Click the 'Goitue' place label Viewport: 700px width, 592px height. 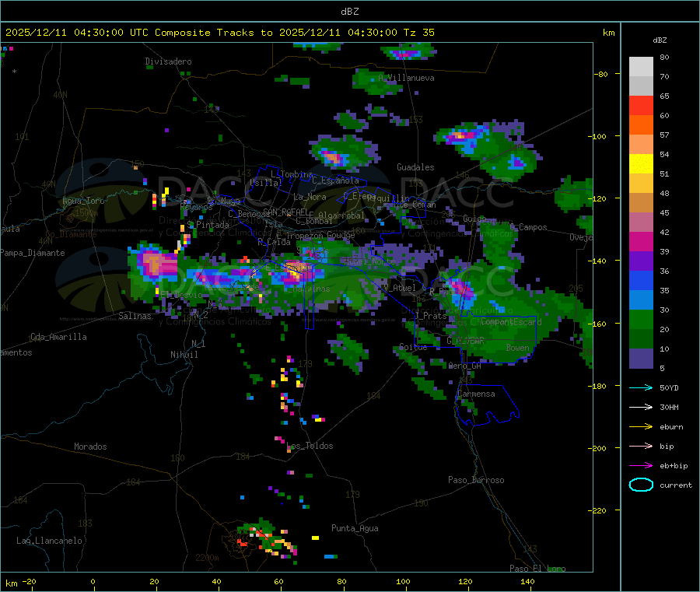pos(413,347)
